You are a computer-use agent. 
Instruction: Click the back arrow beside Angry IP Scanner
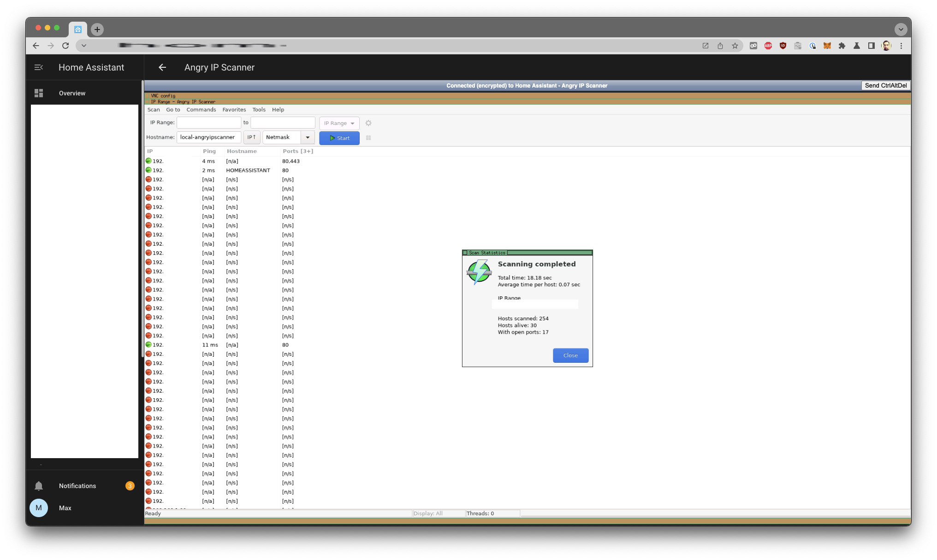coord(162,67)
